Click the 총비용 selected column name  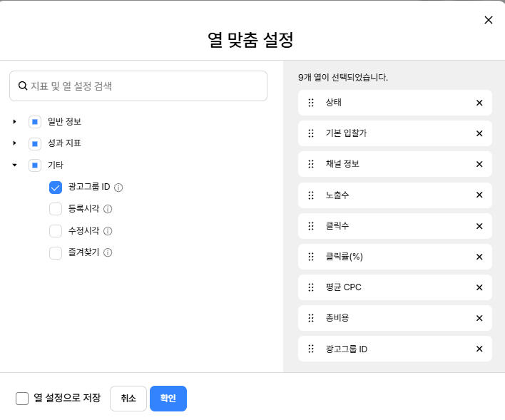tap(337, 318)
